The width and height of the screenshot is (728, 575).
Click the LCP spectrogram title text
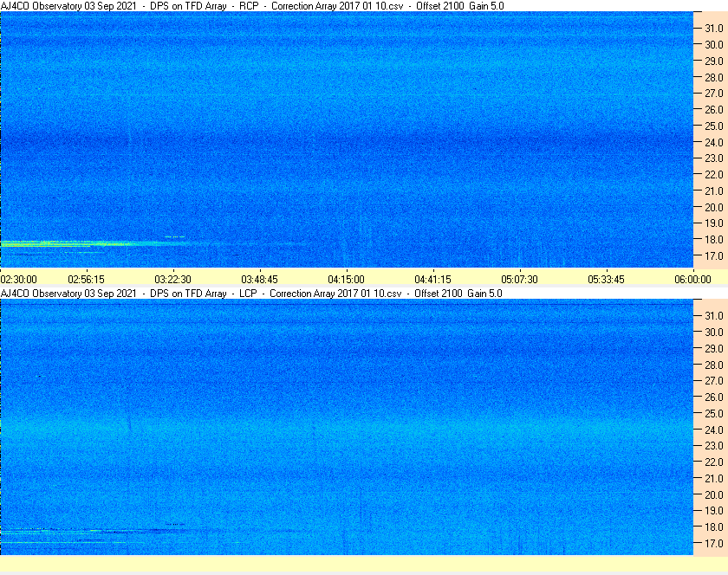point(251,294)
